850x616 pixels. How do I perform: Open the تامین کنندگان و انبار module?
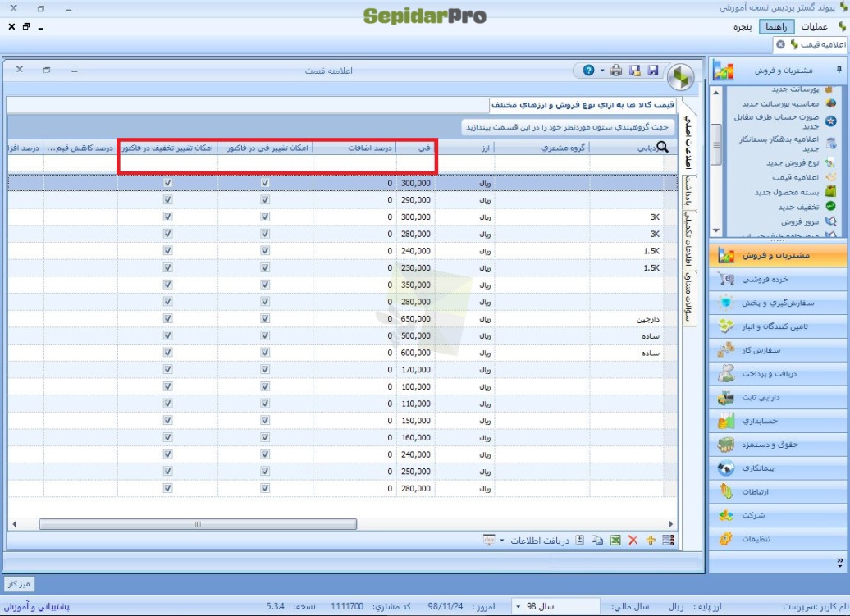tap(777, 326)
